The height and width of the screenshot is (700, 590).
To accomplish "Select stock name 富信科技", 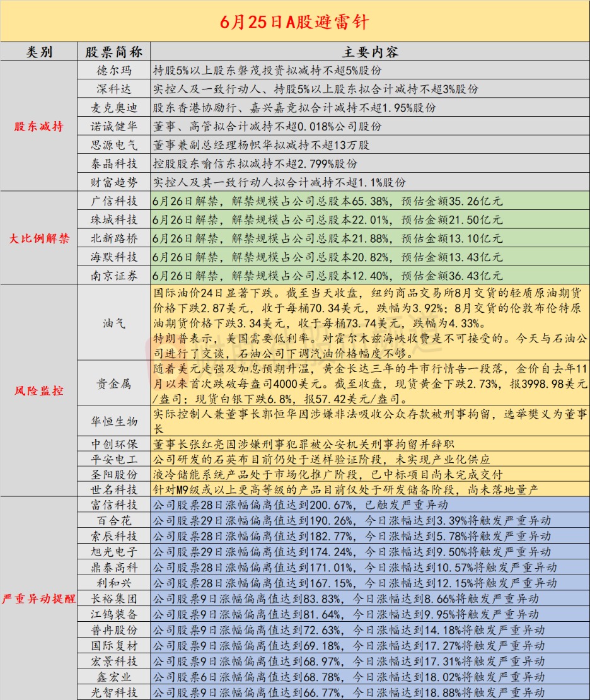I will click(114, 505).
